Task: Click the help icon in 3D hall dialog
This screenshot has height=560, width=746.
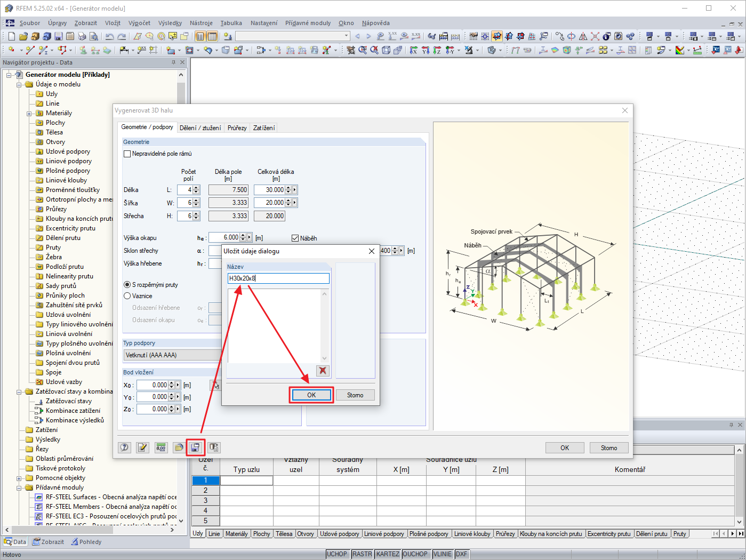Action: point(124,447)
